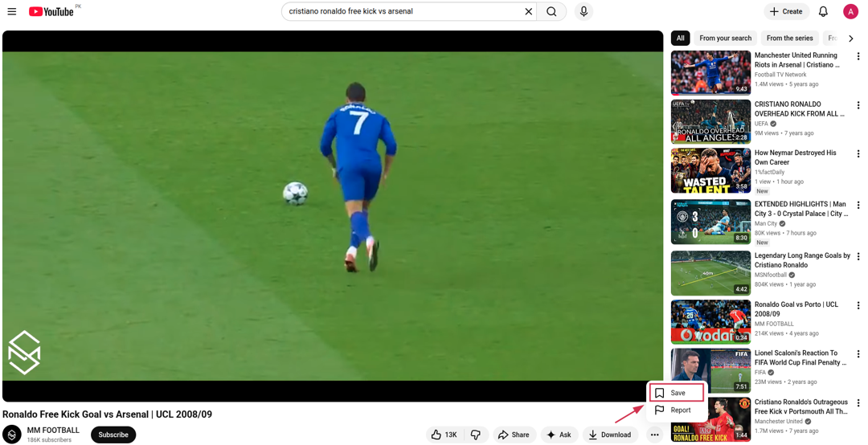Open options for How Neymar Destroyed video

pos(858,154)
